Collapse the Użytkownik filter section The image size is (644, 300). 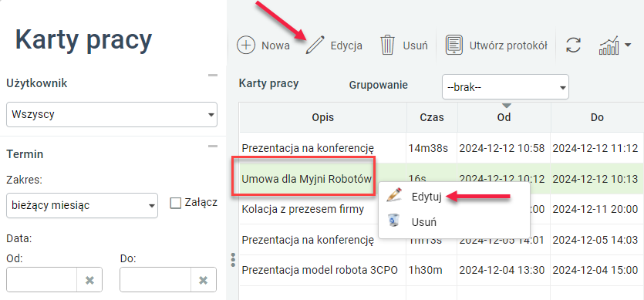click(212, 76)
